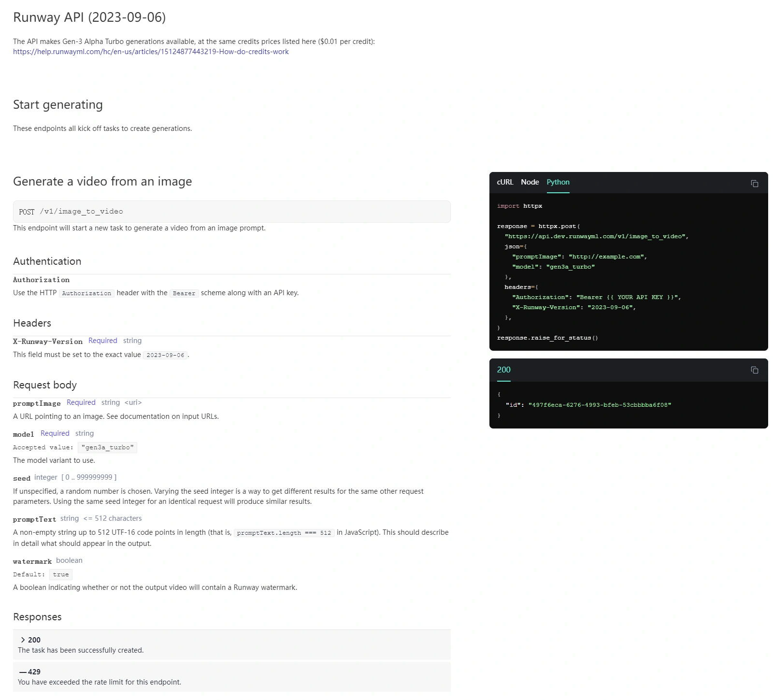Click the promptText.length === 512 code snippet

[284, 533]
